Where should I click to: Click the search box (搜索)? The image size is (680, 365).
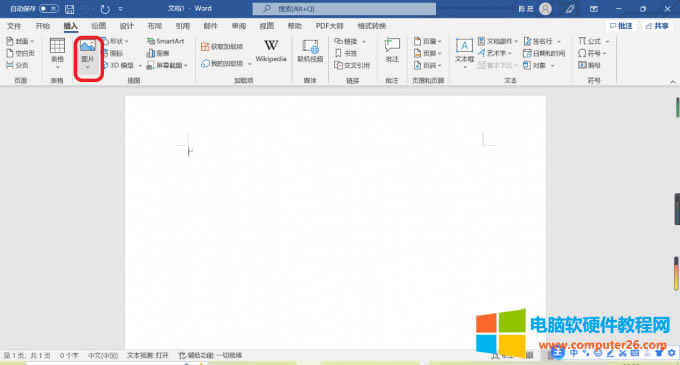click(x=344, y=9)
